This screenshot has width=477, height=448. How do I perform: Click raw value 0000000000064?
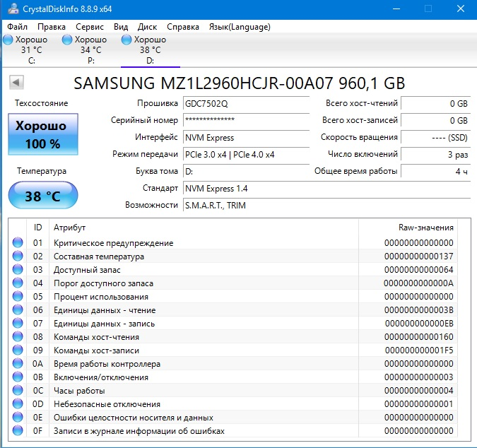(x=418, y=269)
